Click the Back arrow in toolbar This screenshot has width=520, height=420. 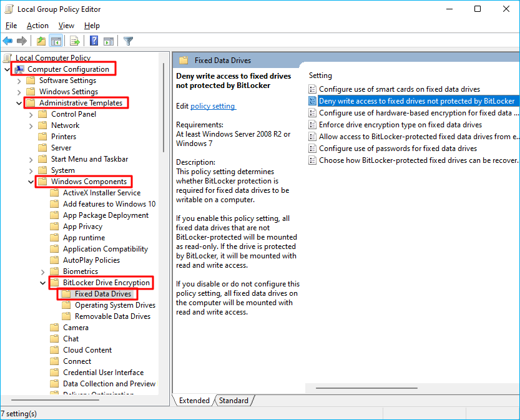tap(7, 41)
